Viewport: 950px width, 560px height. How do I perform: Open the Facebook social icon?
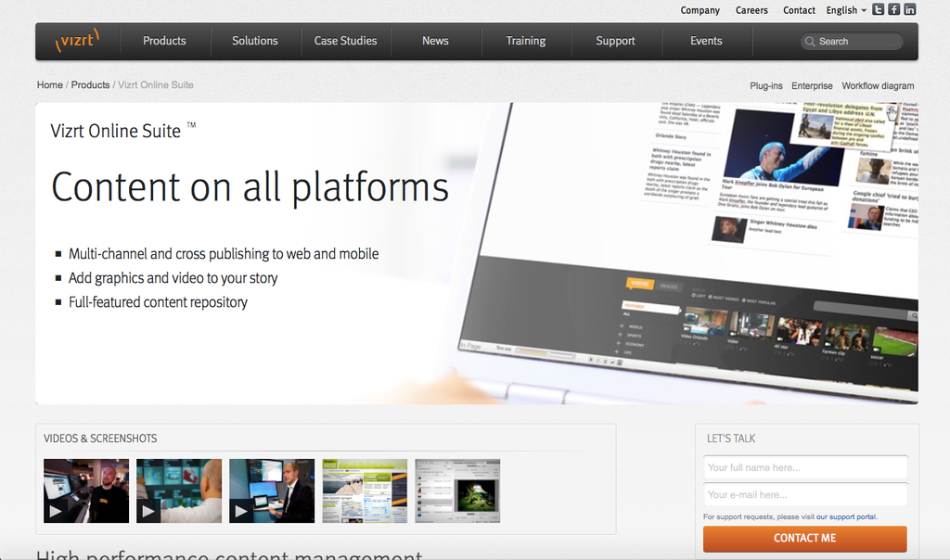coord(893,9)
